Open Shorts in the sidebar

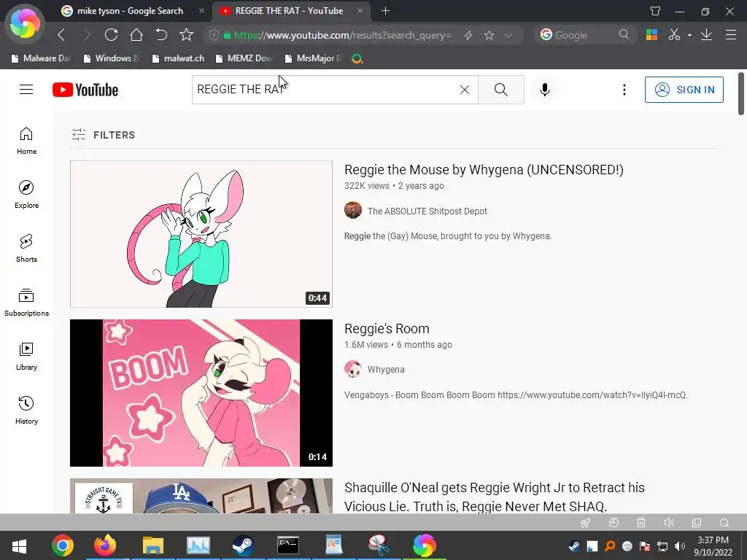point(26,249)
